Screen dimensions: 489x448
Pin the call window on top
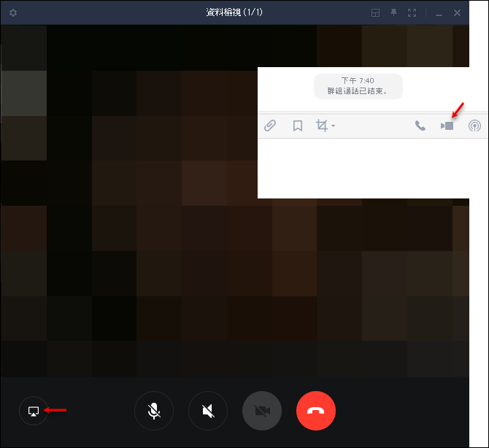(393, 12)
